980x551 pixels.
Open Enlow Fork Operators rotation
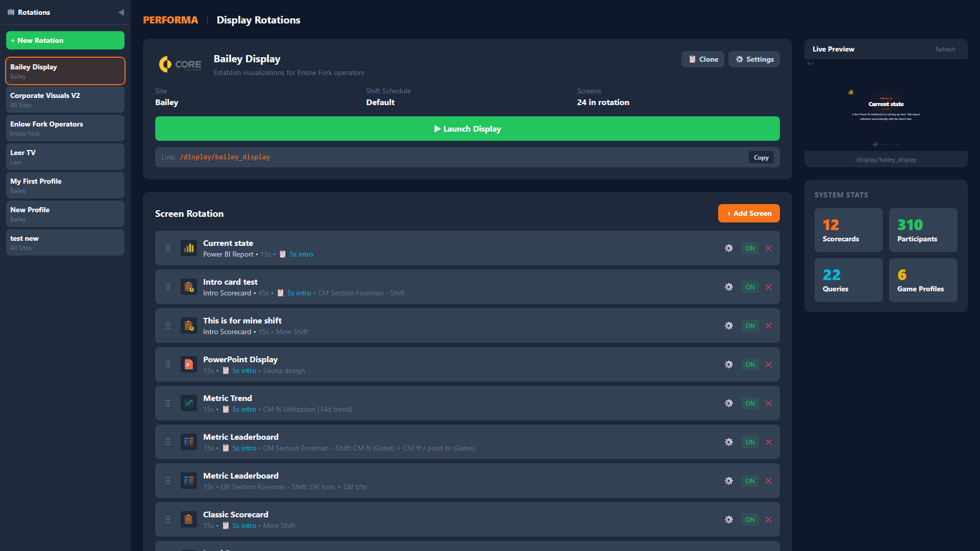point(65,128)
